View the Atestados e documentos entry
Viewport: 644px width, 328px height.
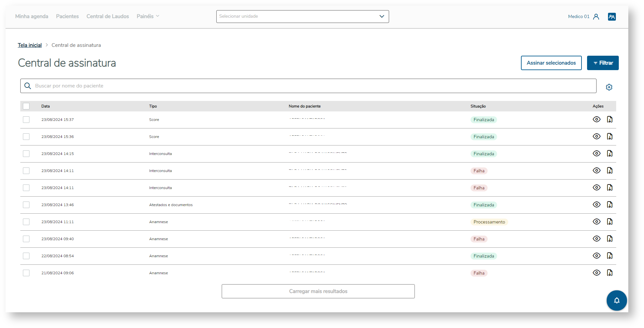pyautogui.click(x=596, y=205)
